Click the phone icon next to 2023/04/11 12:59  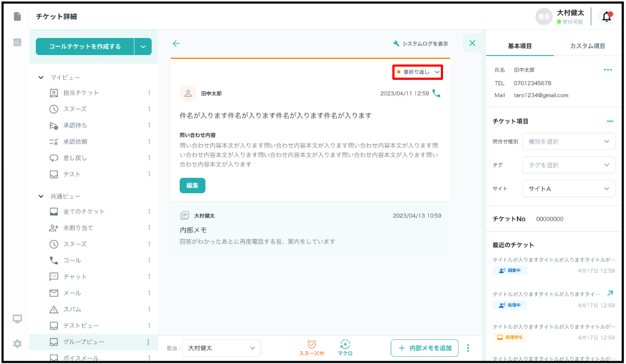[437, 94]
